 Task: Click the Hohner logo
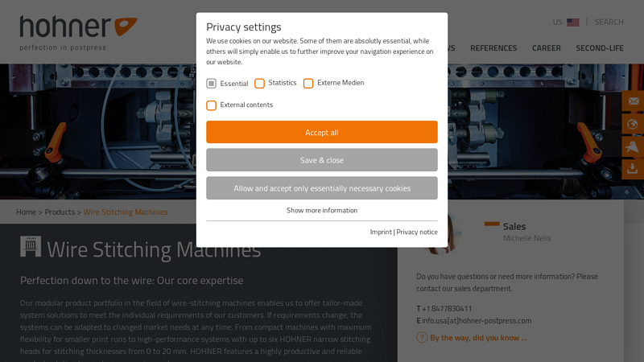coord(78,32)
